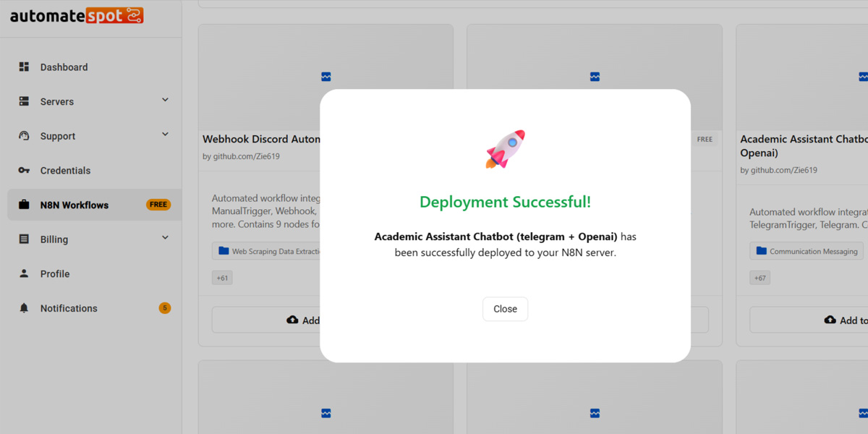Click the Notifications count badge
Viewport: 868px width, 434px height.
(x=164, y=308)
